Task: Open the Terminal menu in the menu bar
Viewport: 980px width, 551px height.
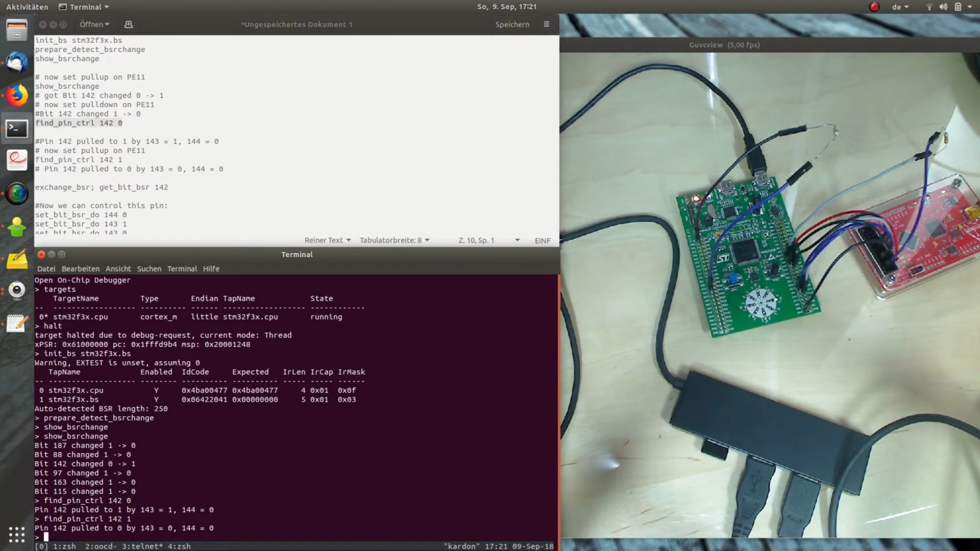Action: click(x=182, y=269)
